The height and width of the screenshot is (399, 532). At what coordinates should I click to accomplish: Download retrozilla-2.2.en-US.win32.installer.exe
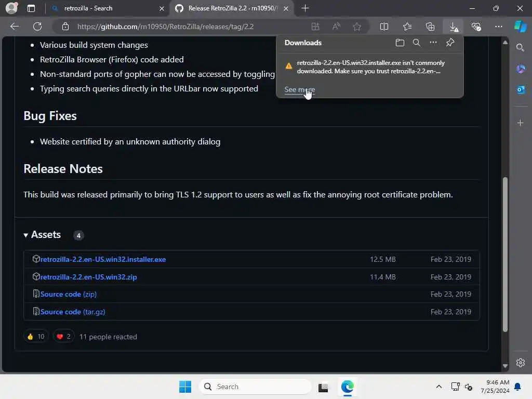click(103, 259)
